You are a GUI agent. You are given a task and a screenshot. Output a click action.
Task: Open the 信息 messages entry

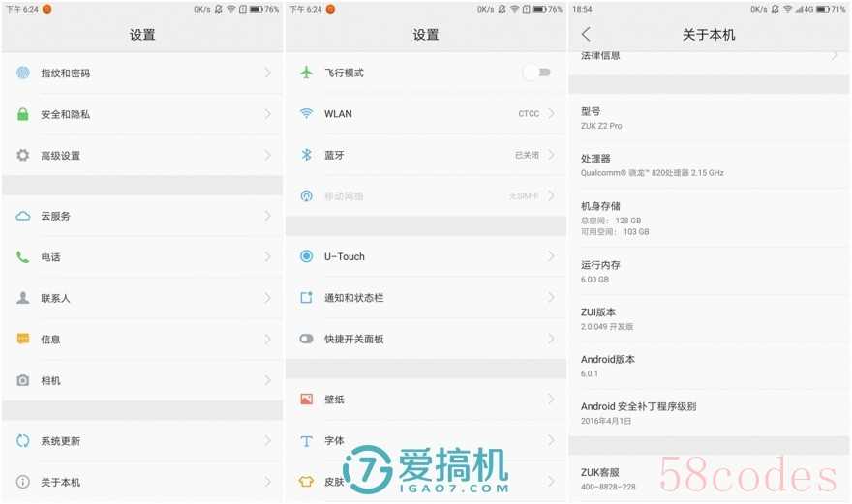(x=50, y=340)
